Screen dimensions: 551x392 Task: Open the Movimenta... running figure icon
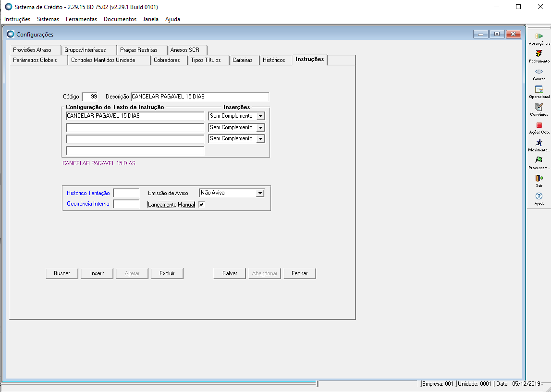coord(539,146)
